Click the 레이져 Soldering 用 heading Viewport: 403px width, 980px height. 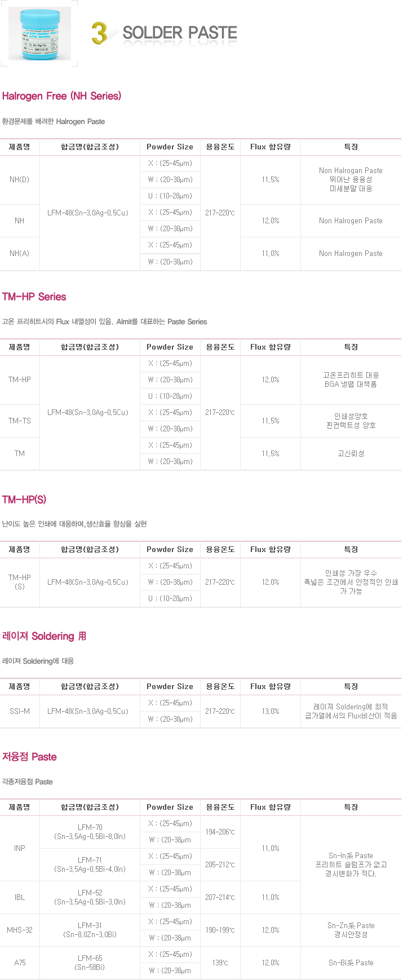[44, 636]
